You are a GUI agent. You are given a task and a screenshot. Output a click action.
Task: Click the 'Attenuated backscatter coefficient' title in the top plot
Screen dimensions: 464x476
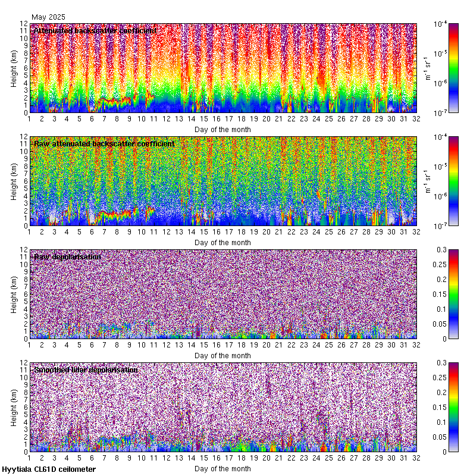pos(95,30)
